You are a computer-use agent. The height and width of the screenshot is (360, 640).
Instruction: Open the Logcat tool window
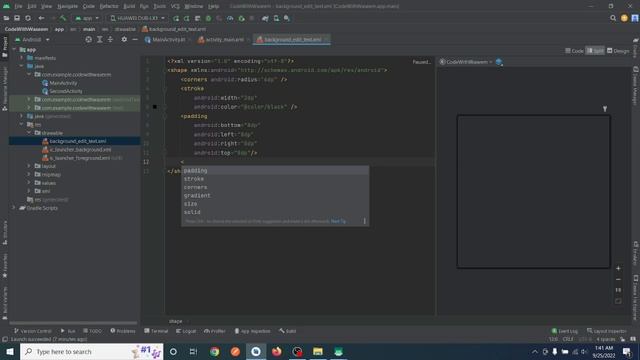click(186, 331)
